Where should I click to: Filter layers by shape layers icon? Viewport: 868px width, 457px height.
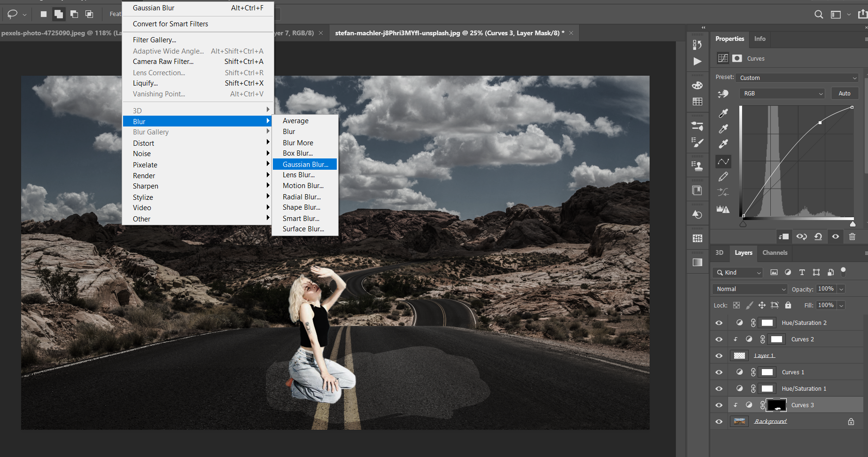pyautogui.click(x=816, y=272)
